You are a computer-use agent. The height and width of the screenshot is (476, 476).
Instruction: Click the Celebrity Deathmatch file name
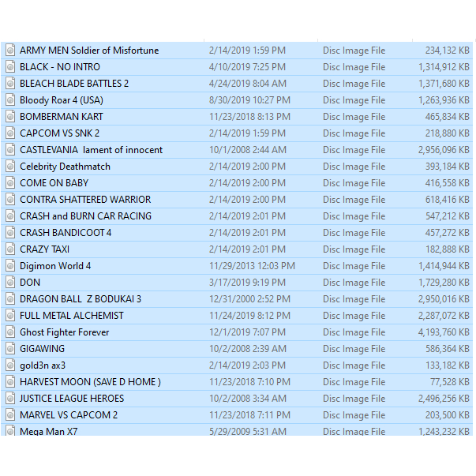[65, 167]
